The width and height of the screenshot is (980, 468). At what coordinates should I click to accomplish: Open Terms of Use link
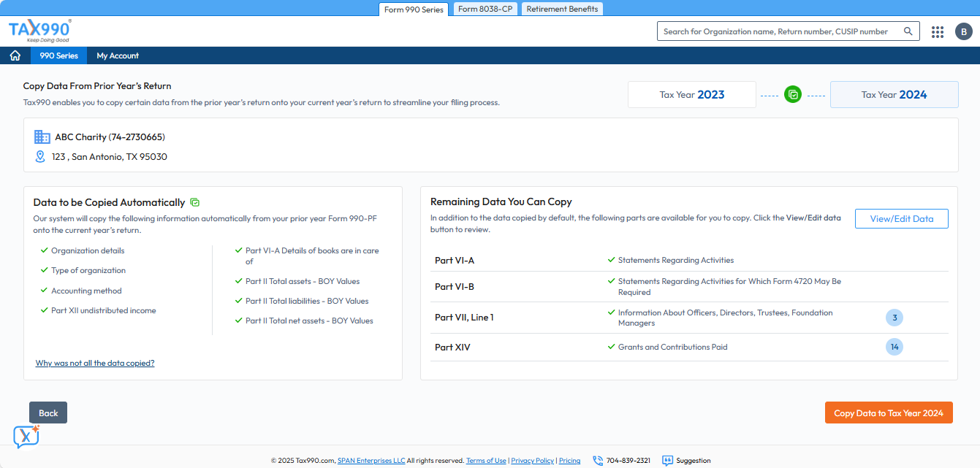[x=486, y=461]
